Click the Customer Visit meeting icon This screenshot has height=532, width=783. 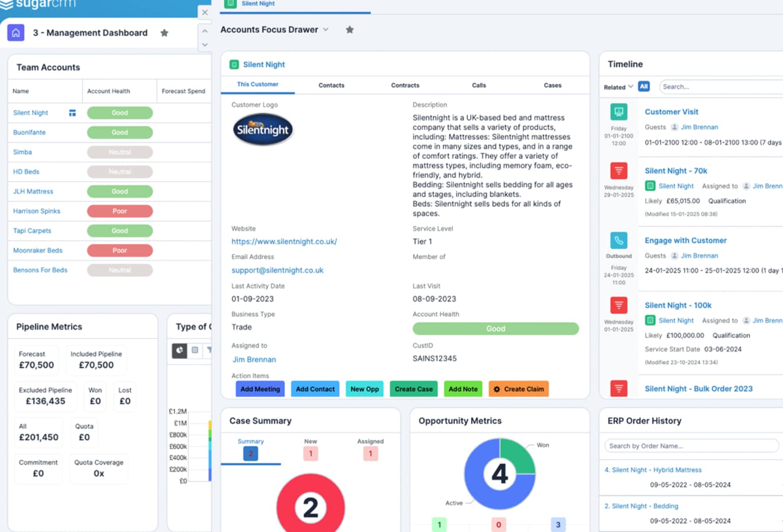619,111
